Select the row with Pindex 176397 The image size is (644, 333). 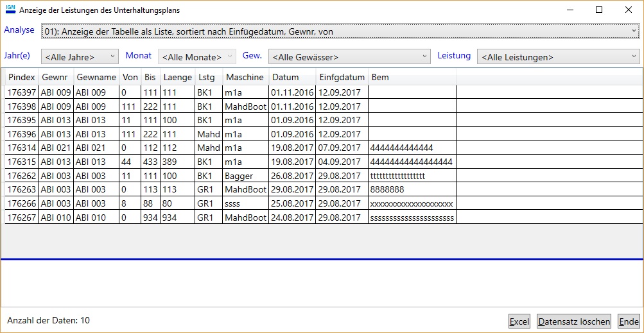pos(21,92)
